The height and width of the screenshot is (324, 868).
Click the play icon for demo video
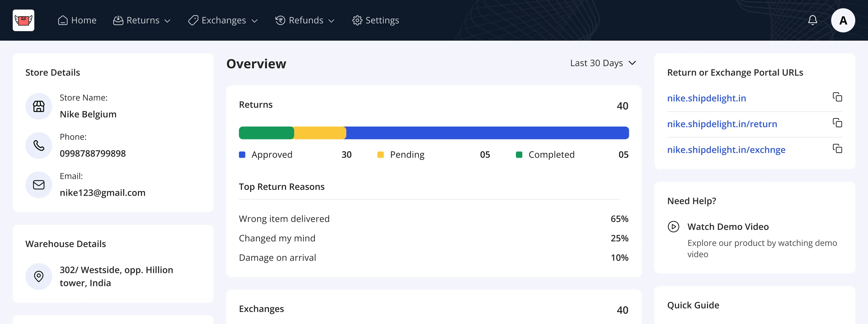tap(673, 226)
